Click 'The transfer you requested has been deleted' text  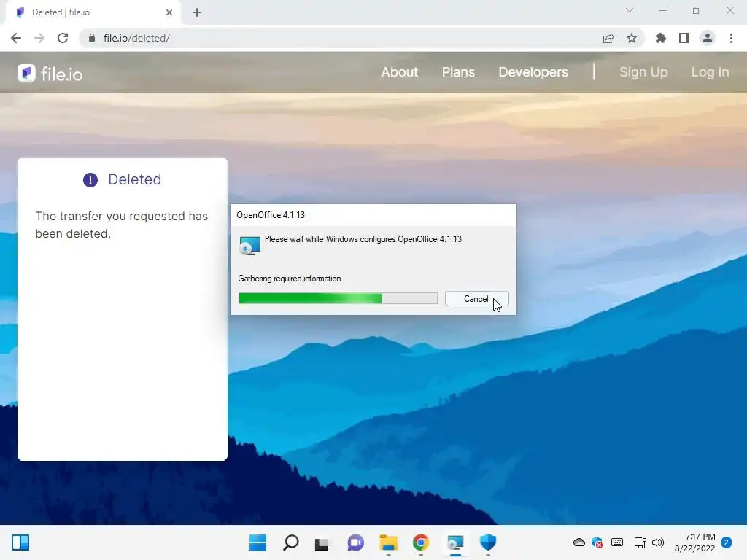pos(122,225)
